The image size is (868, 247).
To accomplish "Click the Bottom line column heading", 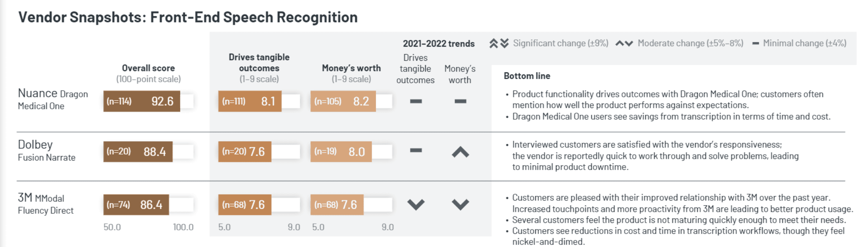I will click(527, 76).
